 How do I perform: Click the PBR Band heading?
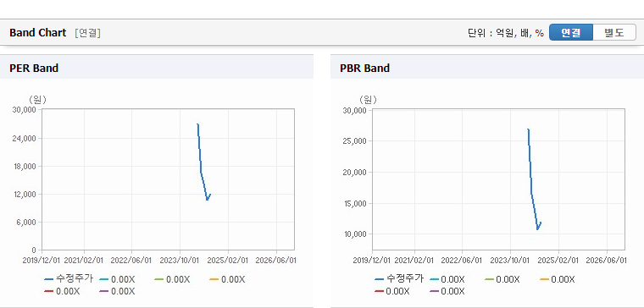click(364, 68)
